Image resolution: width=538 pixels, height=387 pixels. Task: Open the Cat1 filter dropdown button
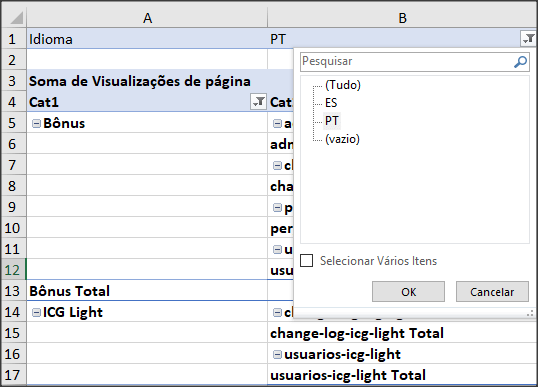258,102
